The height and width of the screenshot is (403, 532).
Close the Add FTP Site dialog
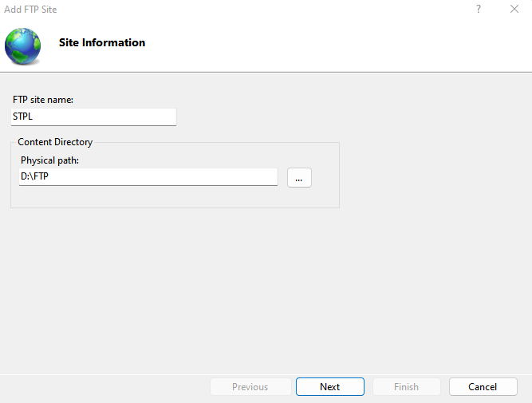tap(514, 10)
